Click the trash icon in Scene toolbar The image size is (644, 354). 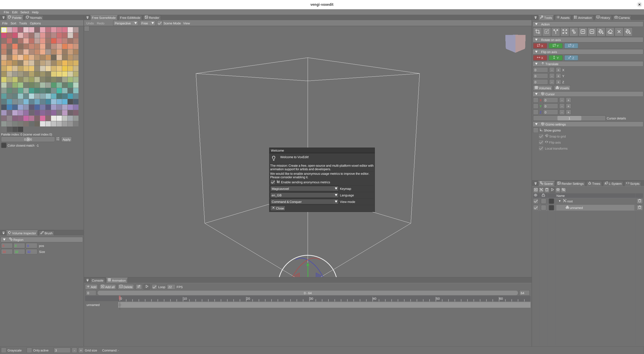pos(547,190)
